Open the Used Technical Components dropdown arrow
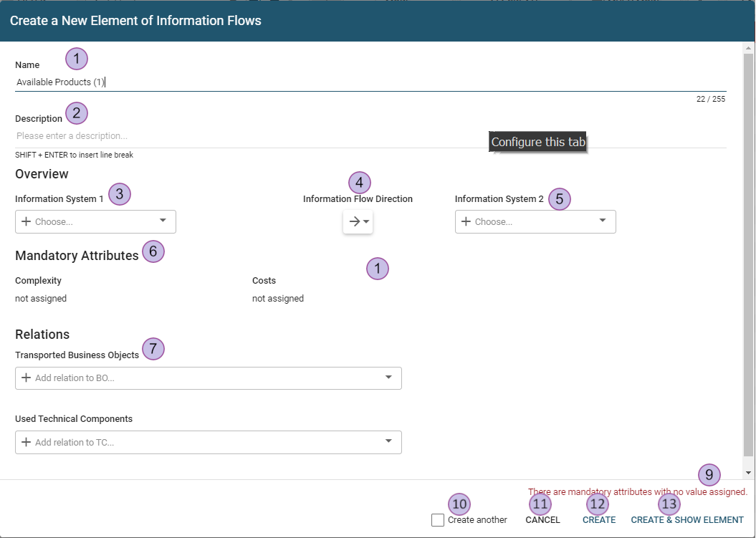 [388, 441]
